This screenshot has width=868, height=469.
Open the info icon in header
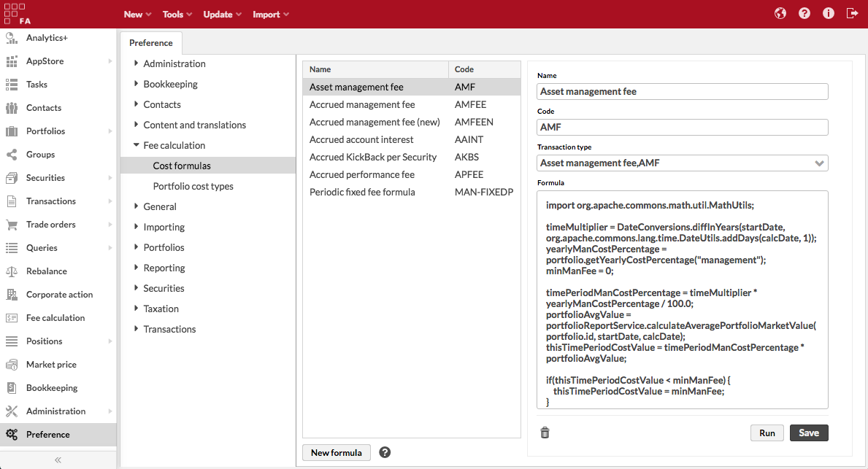(x=828, y=14)
